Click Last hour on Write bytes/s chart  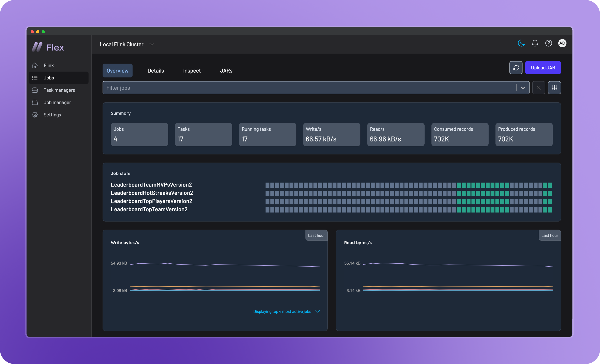click(x=316, y=236)
